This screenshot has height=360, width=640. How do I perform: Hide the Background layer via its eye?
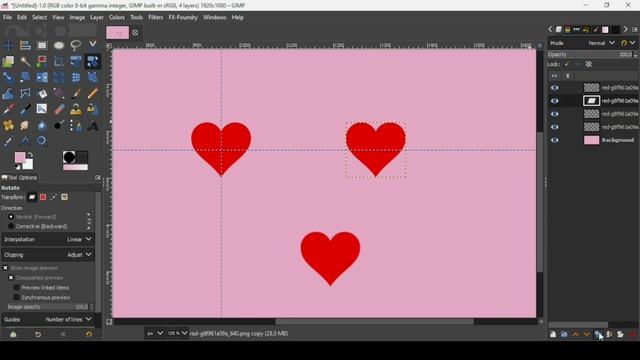554,140
